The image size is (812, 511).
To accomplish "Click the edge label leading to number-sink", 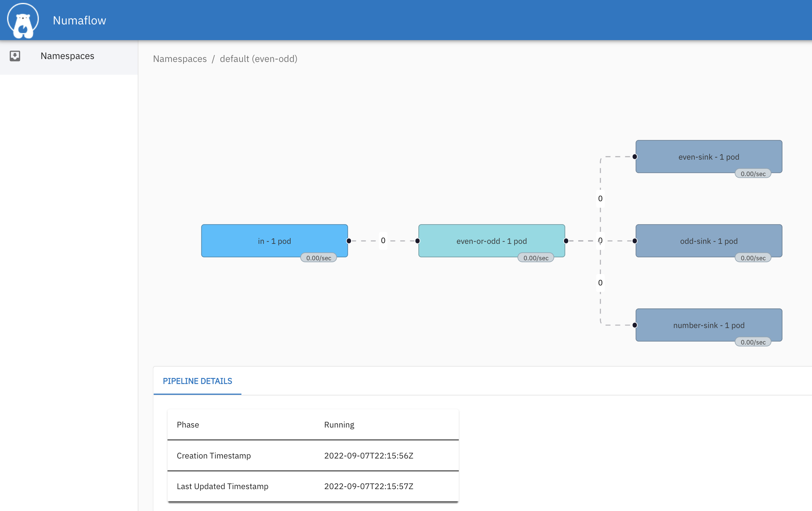I will click(x=600, y=283).
